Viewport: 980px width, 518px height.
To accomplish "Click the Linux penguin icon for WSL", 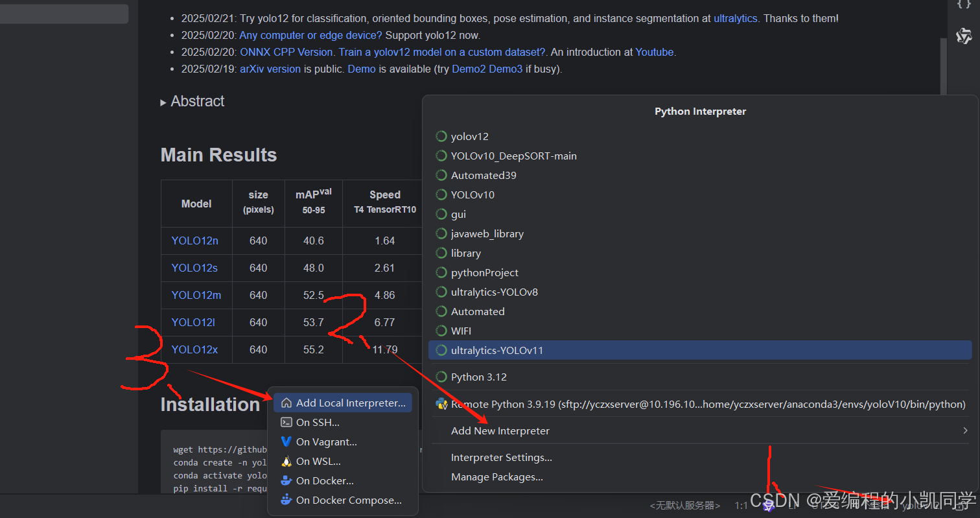I will pyautogui.click(x=286, y=461).
